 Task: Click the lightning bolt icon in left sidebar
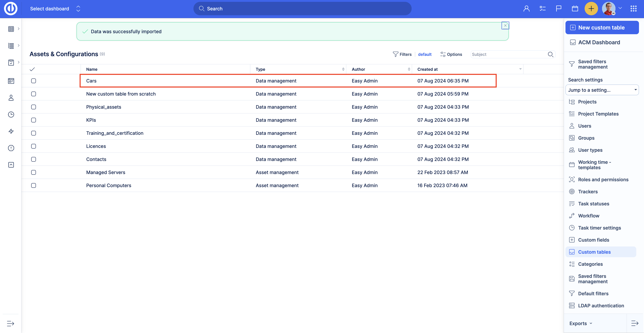11,131
